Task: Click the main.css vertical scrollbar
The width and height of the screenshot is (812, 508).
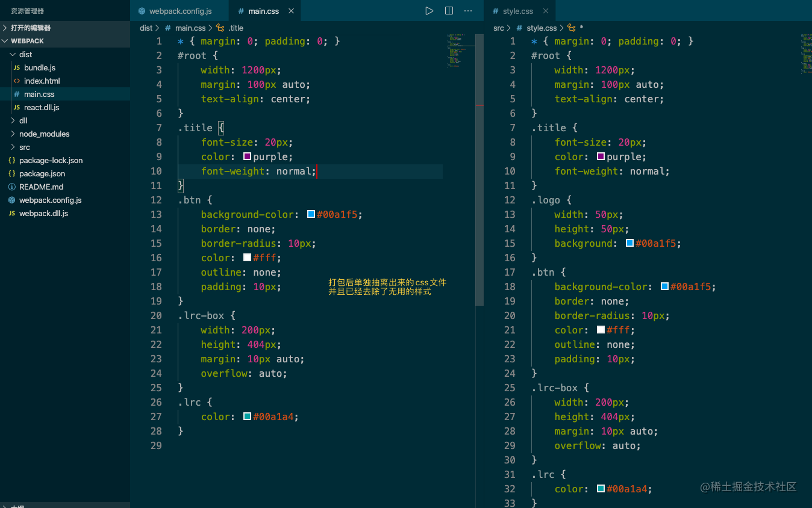Action: tap(479, 170)
